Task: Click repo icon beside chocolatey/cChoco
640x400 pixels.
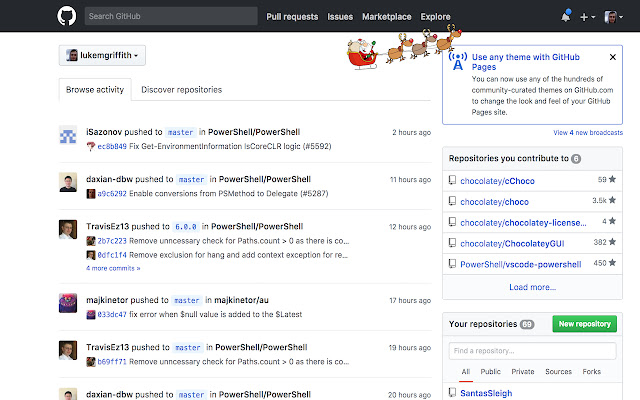Action: (452, 180)
